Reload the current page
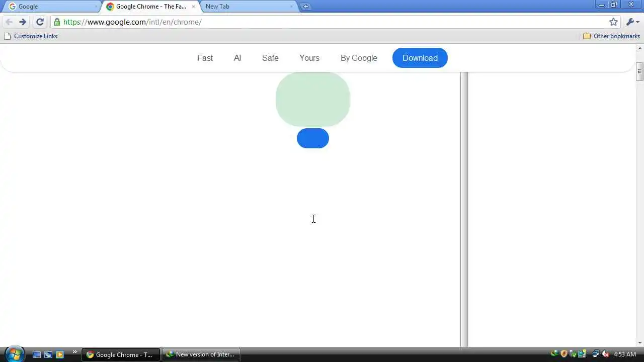The width and height of the screenshot is (644, 362). coord(40,22)
